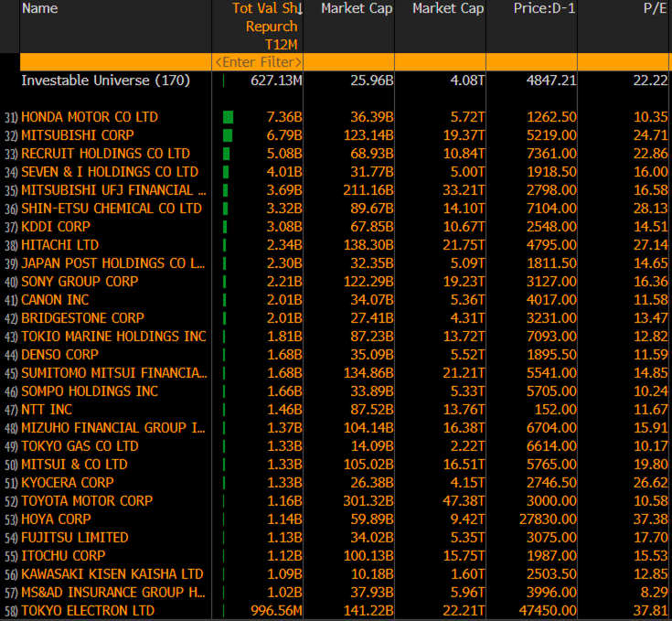
Task: Click MUFG market cap 33.21T
Action: pos(464,190)
